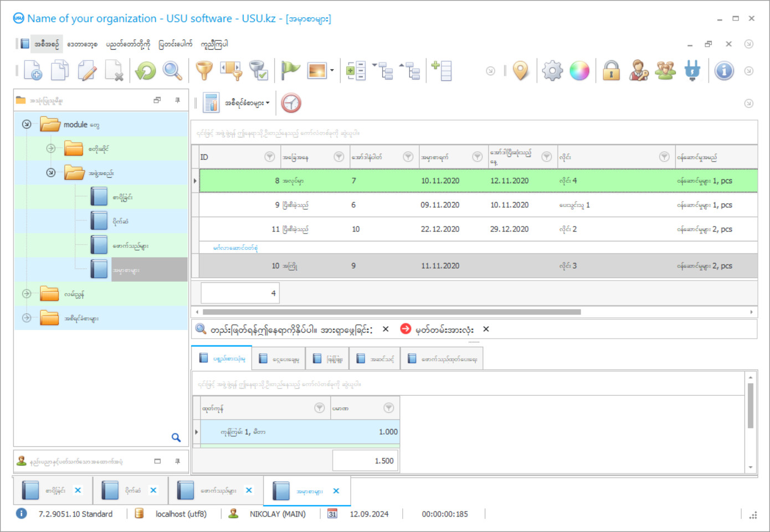
Task: Open the ပြတင်းပေါက် menu
Action: [176, 44]
